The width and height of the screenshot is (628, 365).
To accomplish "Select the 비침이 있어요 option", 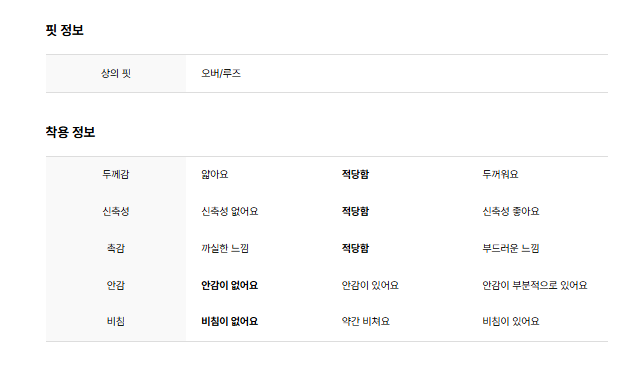I will pos(511,321).
